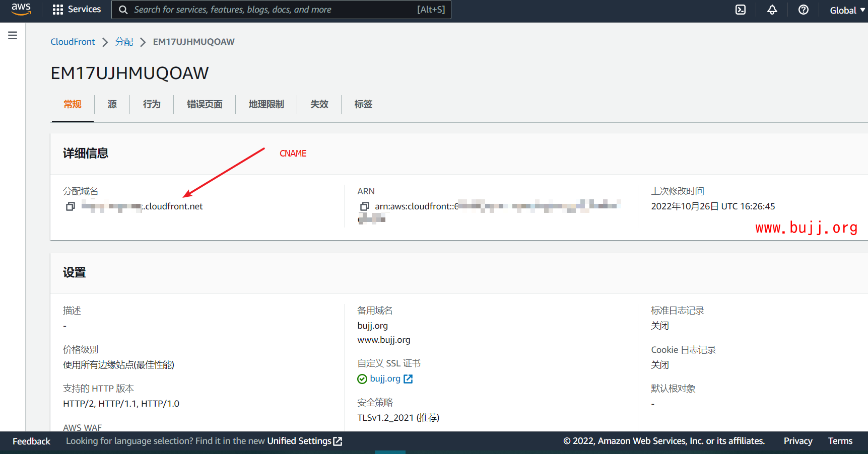Select the TLSv1.2_2021 security policy value
868x454 pixels.
[398, 418]
